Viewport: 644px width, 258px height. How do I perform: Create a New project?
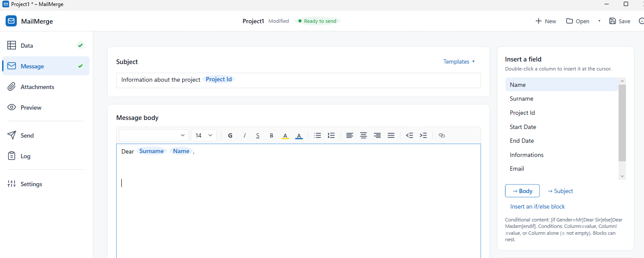(x=545, y=21)
